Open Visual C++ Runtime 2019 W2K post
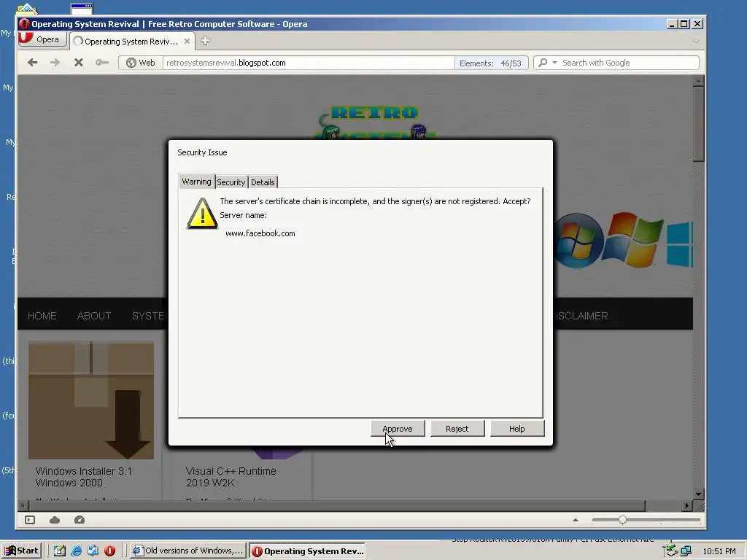 [x=231, y=477]
